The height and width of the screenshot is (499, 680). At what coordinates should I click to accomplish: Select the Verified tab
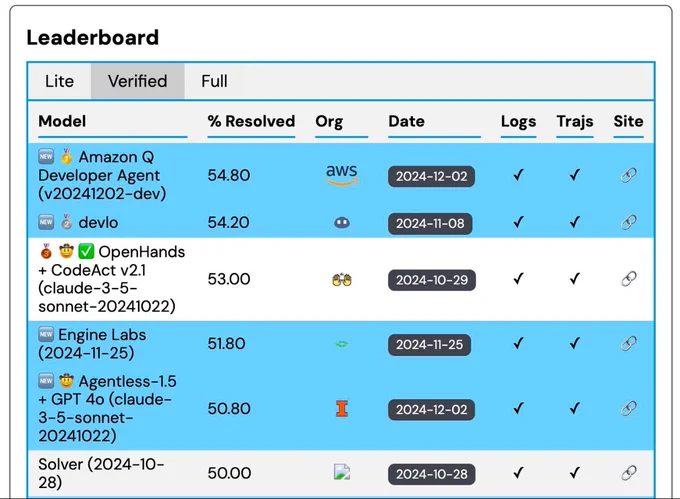[137, 82]
